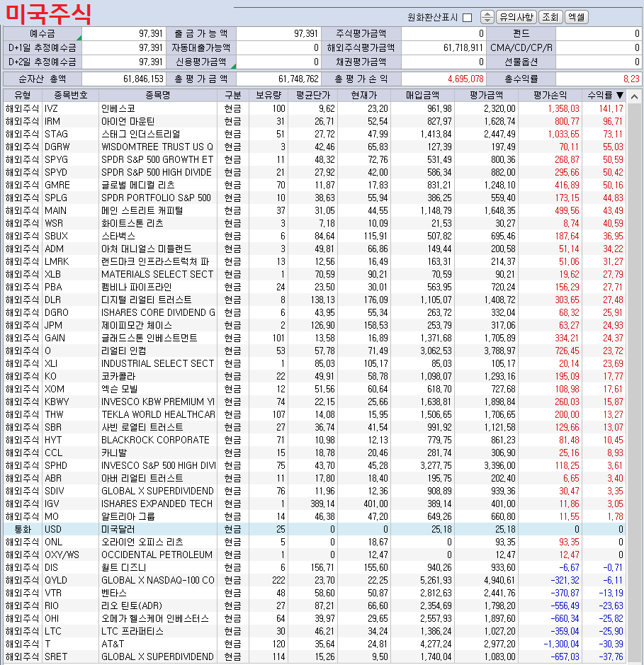644x665 pixels.
Task: Sort by the 수익률 column header
Action: pyautogui.click(x=604, y=95)
